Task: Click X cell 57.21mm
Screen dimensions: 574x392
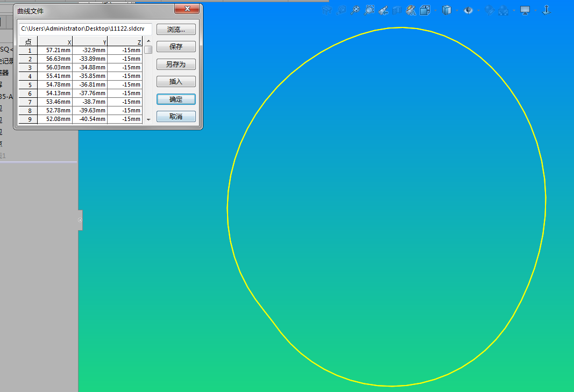Action: pyautogui.click(x=55, y=50)
